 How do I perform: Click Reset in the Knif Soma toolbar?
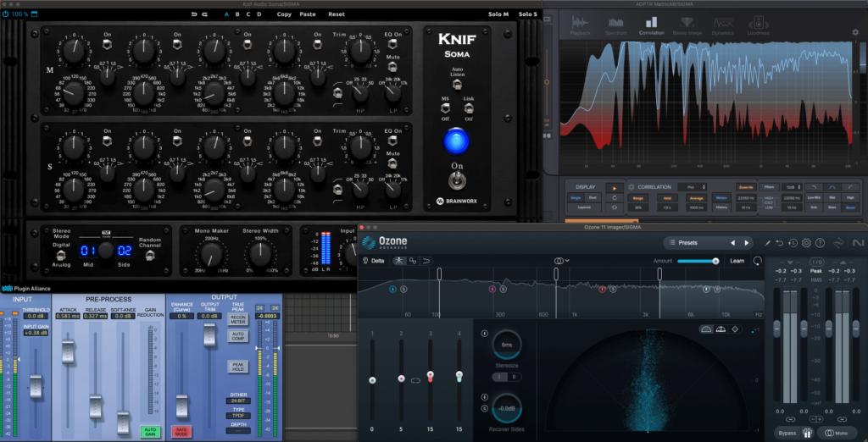pos(336,14)
